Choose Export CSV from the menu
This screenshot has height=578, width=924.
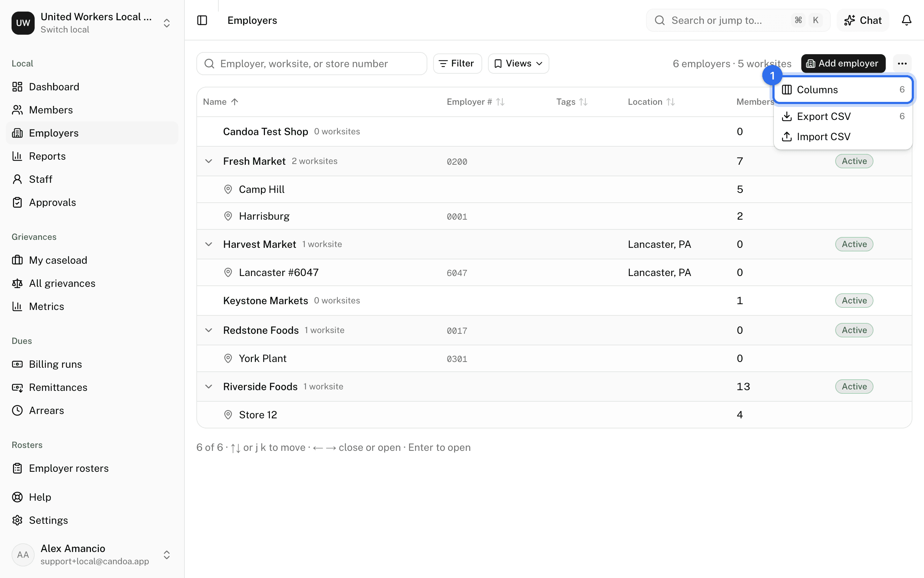point(843,116)
